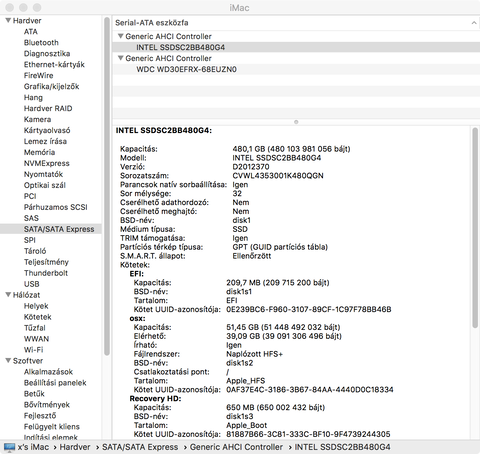Select WDC WD30EFRX-68EUZN0 device row
Image resolution: width=480 pixels, height=454 pixels.
click(296, 69)
